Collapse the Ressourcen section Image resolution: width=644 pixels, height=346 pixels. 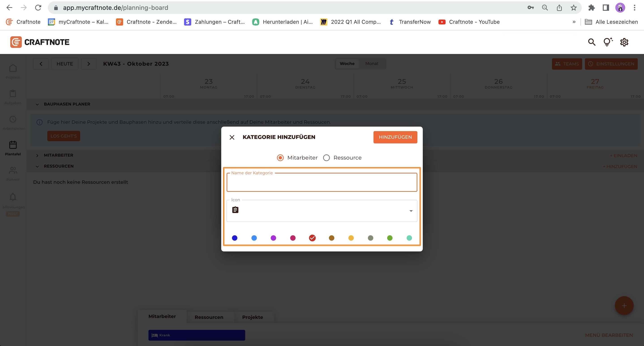point(37,166)
